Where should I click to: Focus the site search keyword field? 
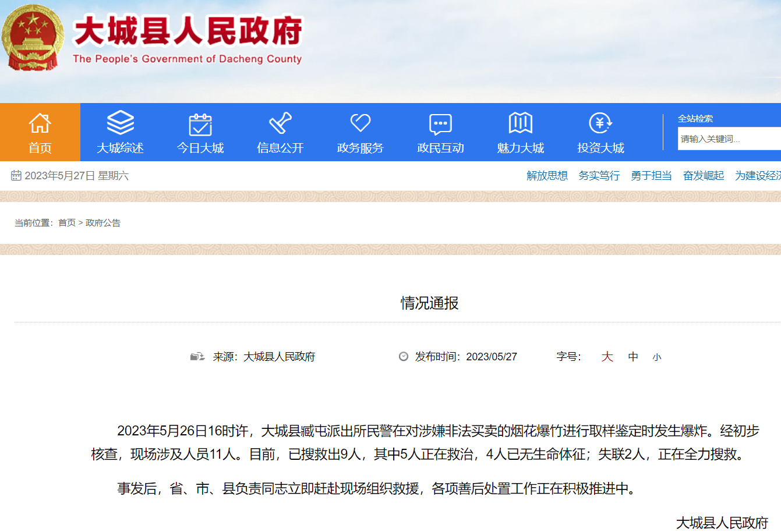pos(728,139)
